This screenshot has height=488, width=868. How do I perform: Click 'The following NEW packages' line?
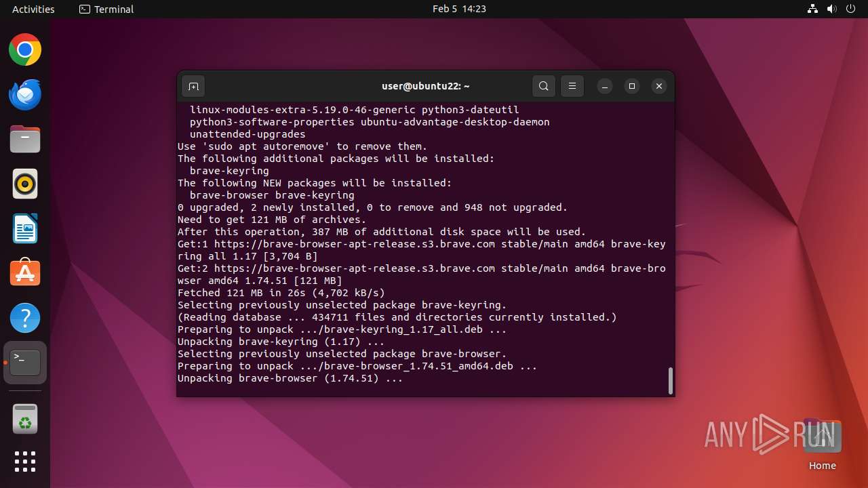pyautogui.click(x=315, y=183)
